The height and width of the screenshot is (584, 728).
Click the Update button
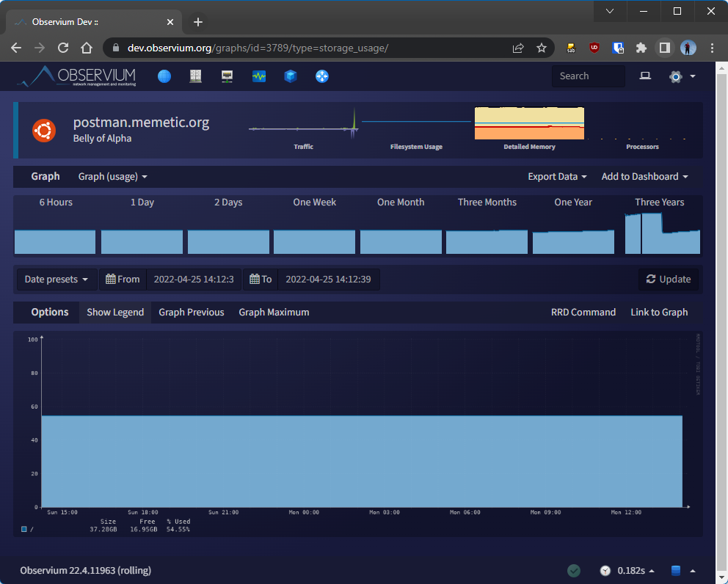668,279
